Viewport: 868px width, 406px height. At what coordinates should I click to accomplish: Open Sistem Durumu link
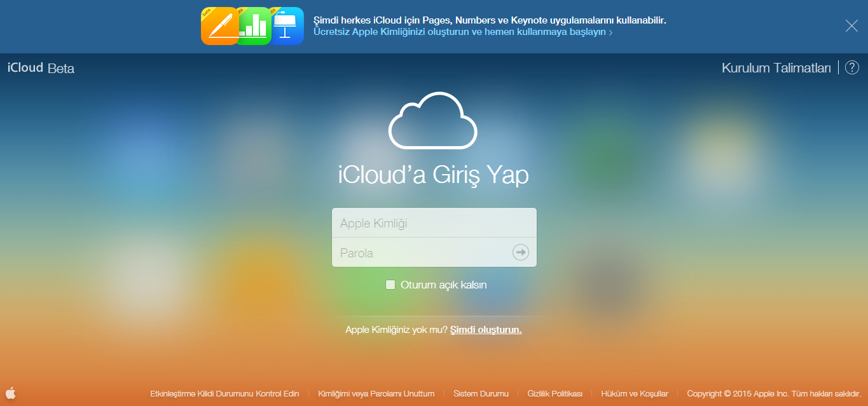coord(481,394)
